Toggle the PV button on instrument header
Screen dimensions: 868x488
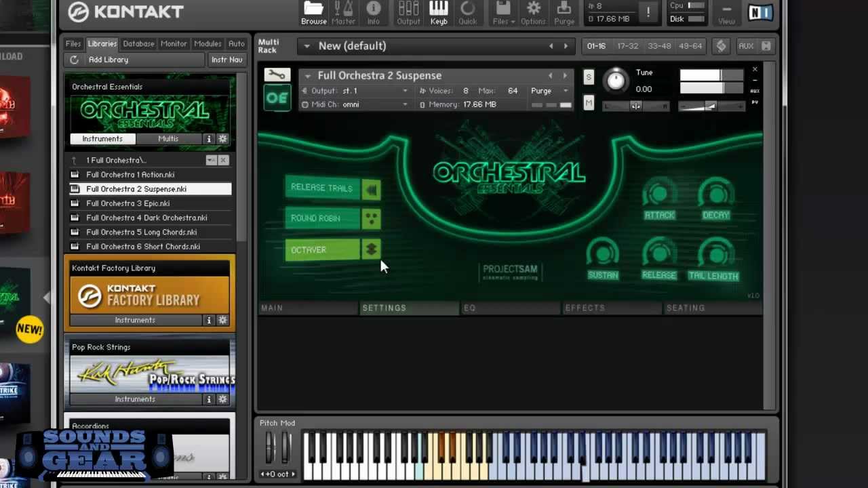pyautogui.click(x=755, y=102)
